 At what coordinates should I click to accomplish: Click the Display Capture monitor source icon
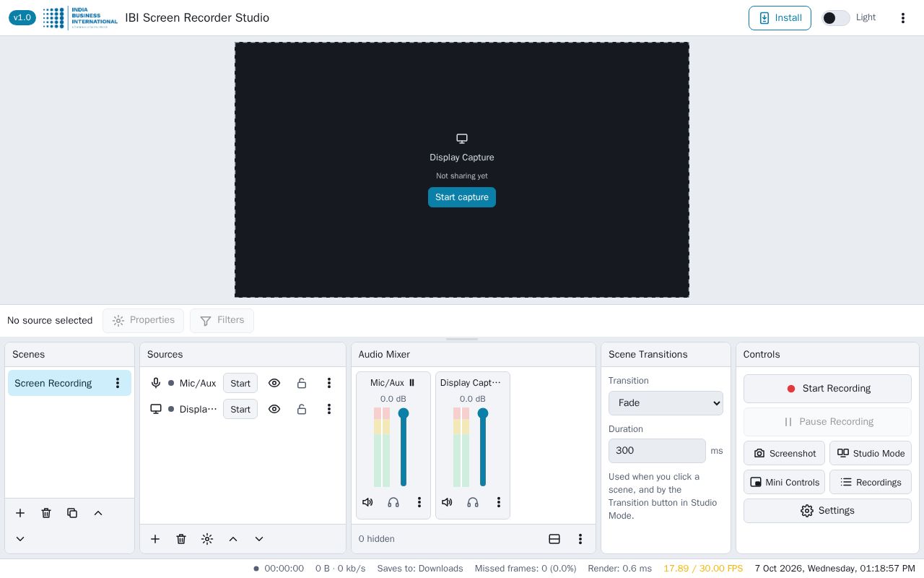point(156,409)
